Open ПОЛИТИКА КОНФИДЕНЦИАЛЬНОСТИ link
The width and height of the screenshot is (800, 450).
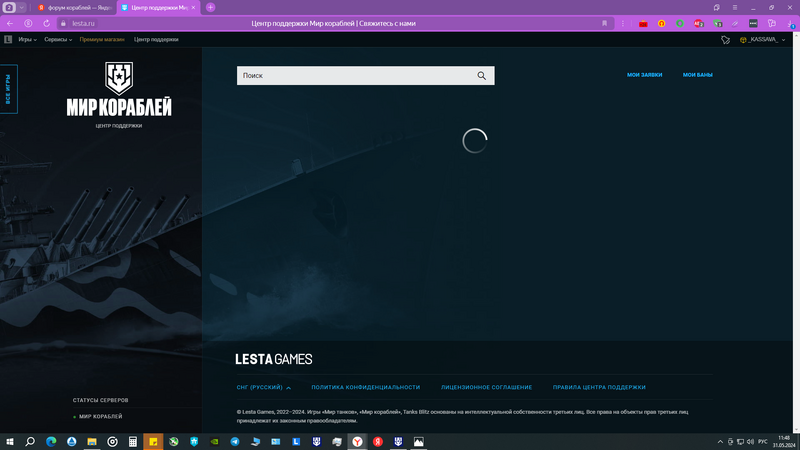pos(365,387)
